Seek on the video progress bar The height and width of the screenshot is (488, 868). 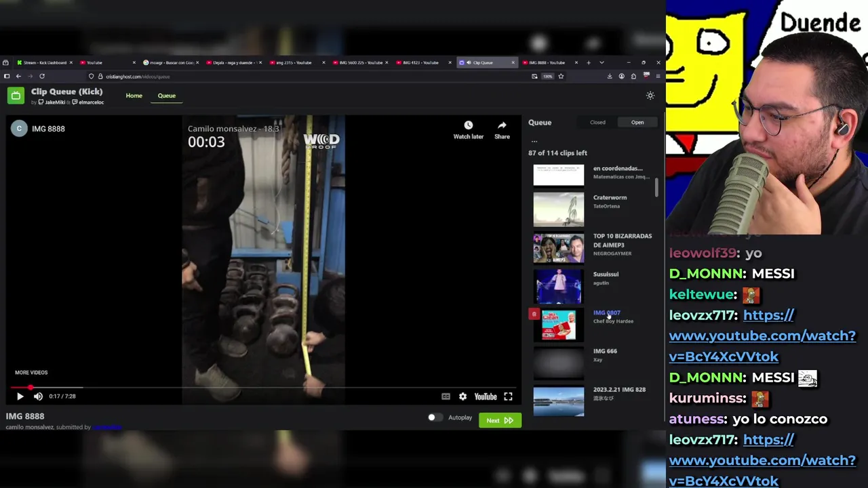[x=264, y=388]
